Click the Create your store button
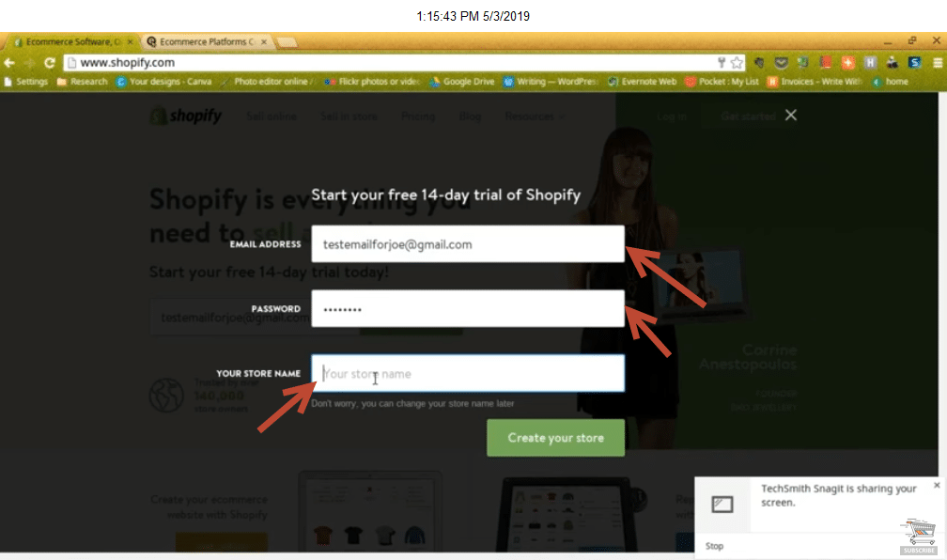The image size is (947, 560). click(x=555, y=438)
